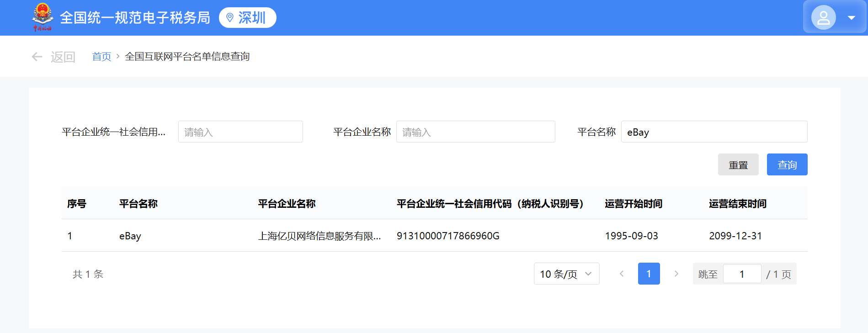This screenshot has width=868, height=333.
Task: Click the 平台企业名称 column header
Action: coord(287,204)
